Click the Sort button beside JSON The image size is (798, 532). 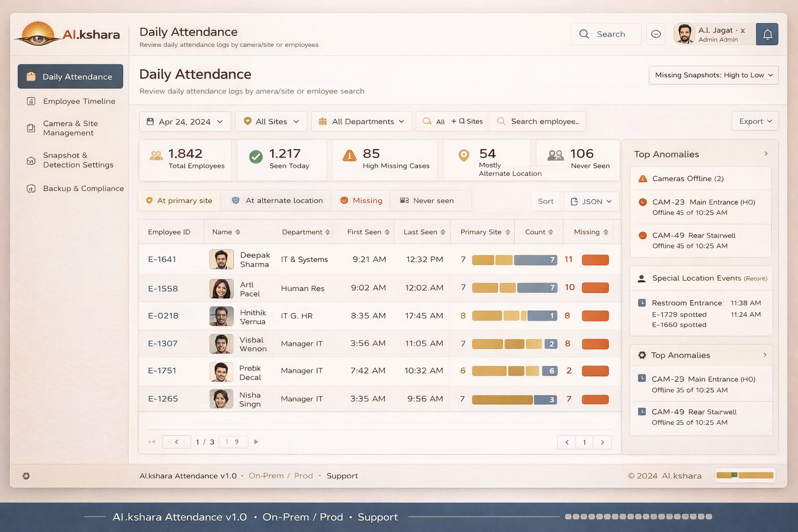point(546,202)
